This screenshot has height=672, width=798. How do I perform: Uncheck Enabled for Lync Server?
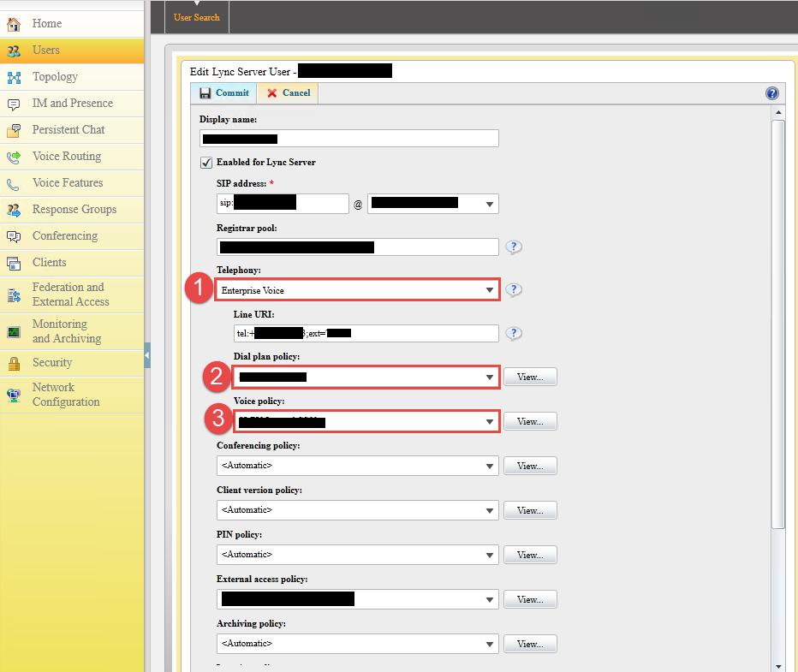click(x=206, y=163)
